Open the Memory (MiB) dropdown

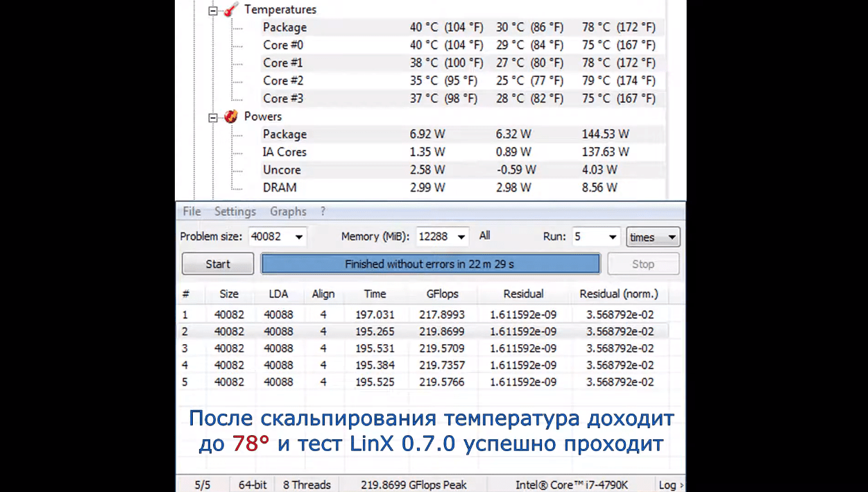pos(461,237)
